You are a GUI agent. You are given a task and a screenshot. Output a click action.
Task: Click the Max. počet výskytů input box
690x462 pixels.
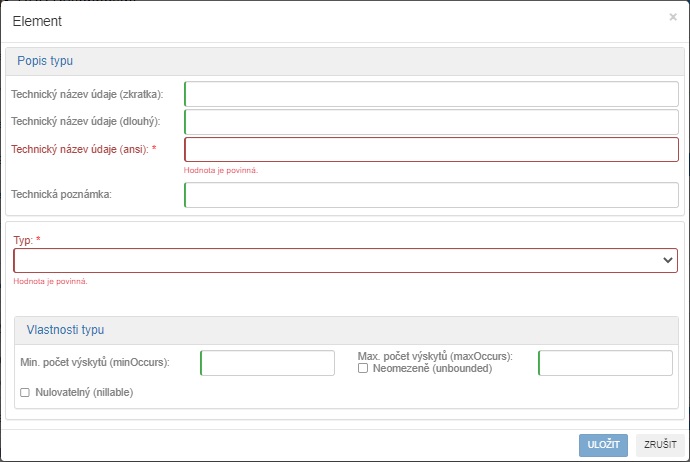tap(605, 363)
